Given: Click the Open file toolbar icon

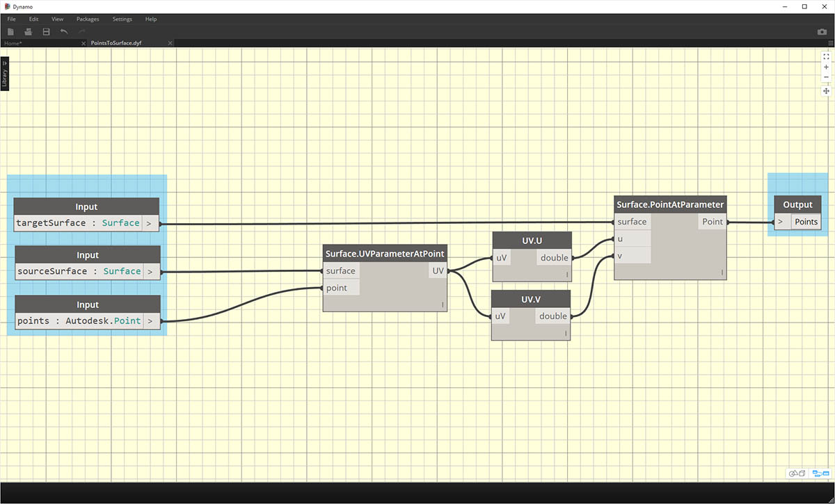Looking at the screenshot, I should tap(29, 32).
